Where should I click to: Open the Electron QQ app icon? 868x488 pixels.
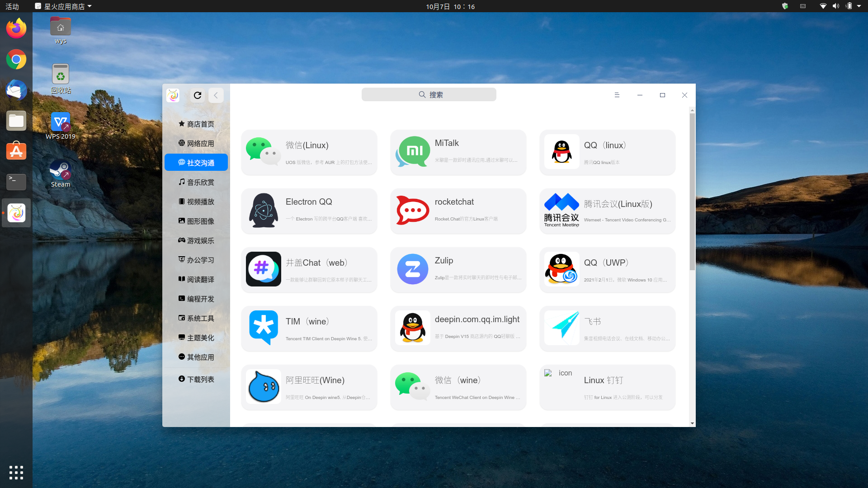263,211
